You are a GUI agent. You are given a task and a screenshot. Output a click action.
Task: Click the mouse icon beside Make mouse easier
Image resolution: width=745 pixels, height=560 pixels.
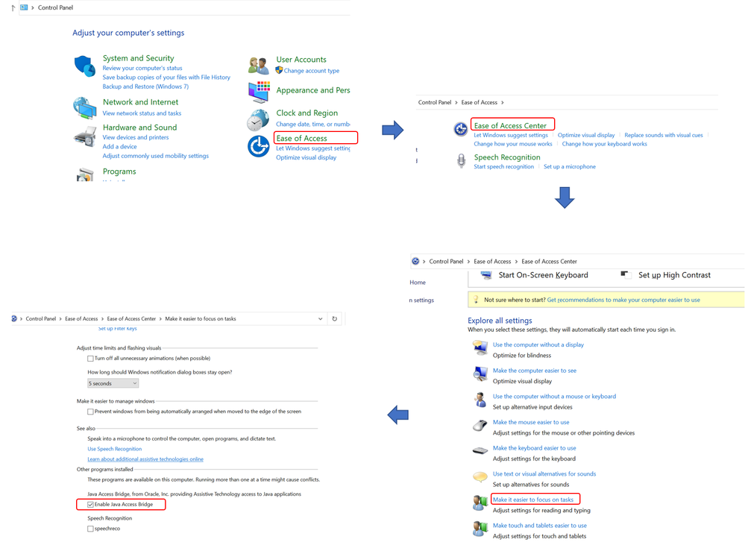480,425
